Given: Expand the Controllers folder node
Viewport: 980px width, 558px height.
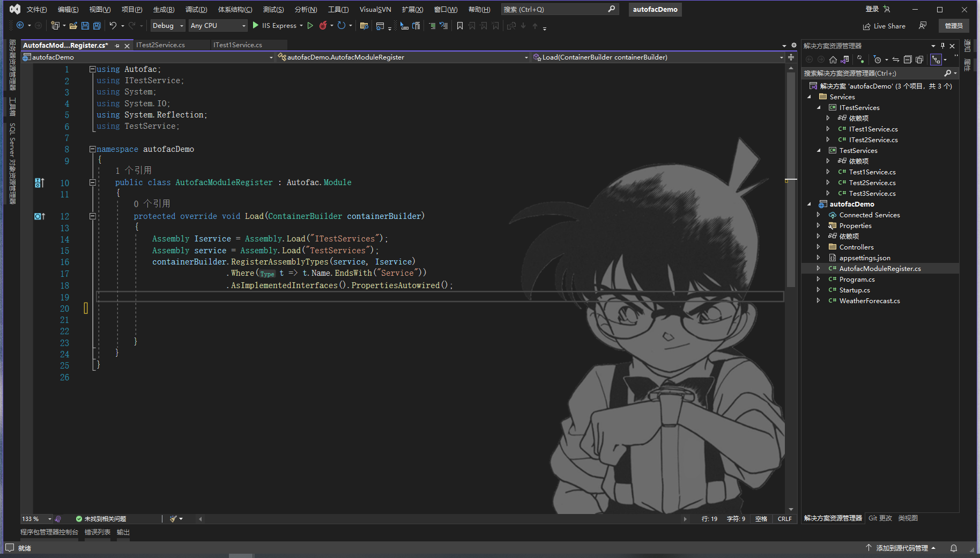Looking at the screenshot, I should (819, 247).
